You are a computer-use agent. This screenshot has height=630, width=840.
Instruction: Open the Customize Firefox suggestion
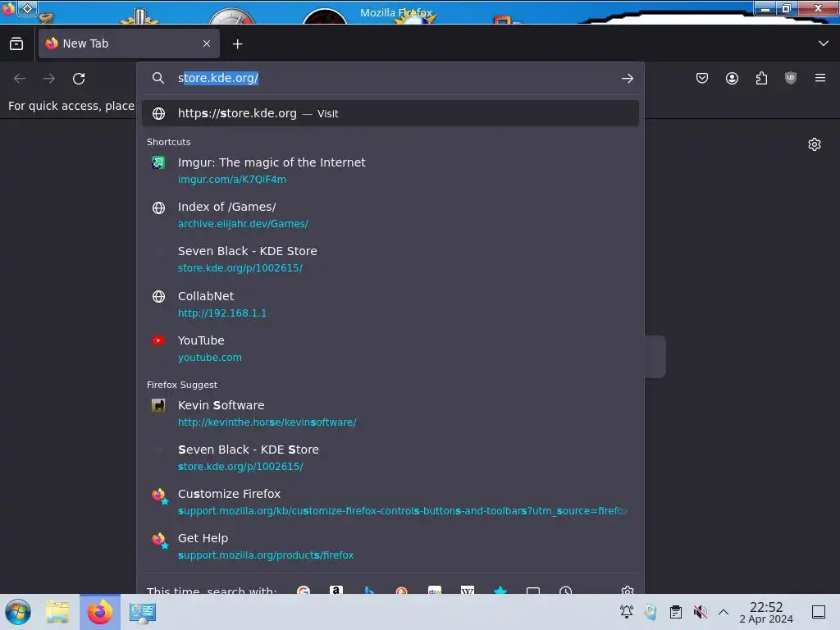coord(390,503)
